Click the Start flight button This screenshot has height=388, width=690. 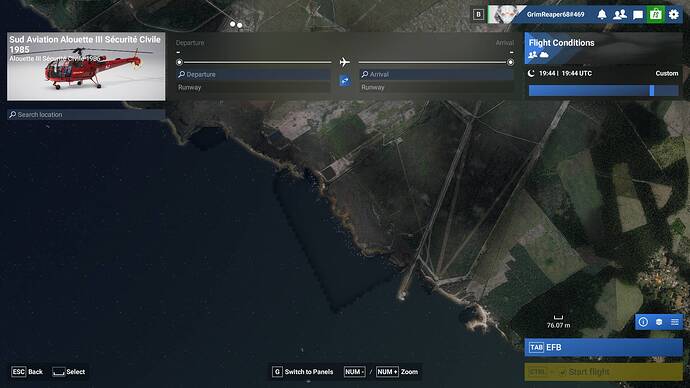[603, 372]
